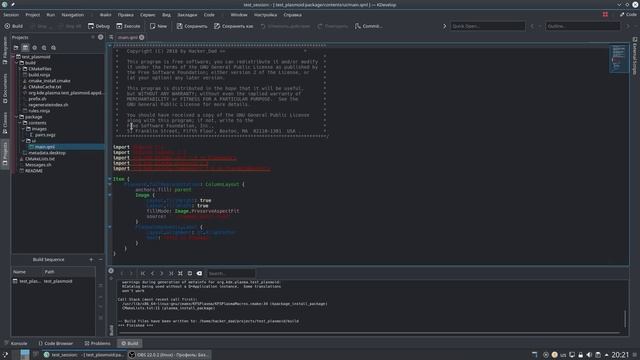The image size is (640, 360).
Task: Switch to the Konsole bottom tab
Action: tap(16, 343)
